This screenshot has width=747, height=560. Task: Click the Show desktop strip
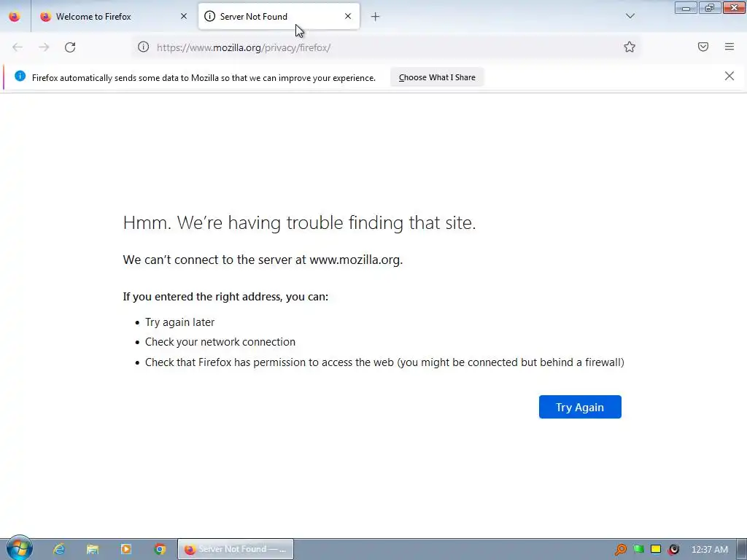(x=742, y=549)
